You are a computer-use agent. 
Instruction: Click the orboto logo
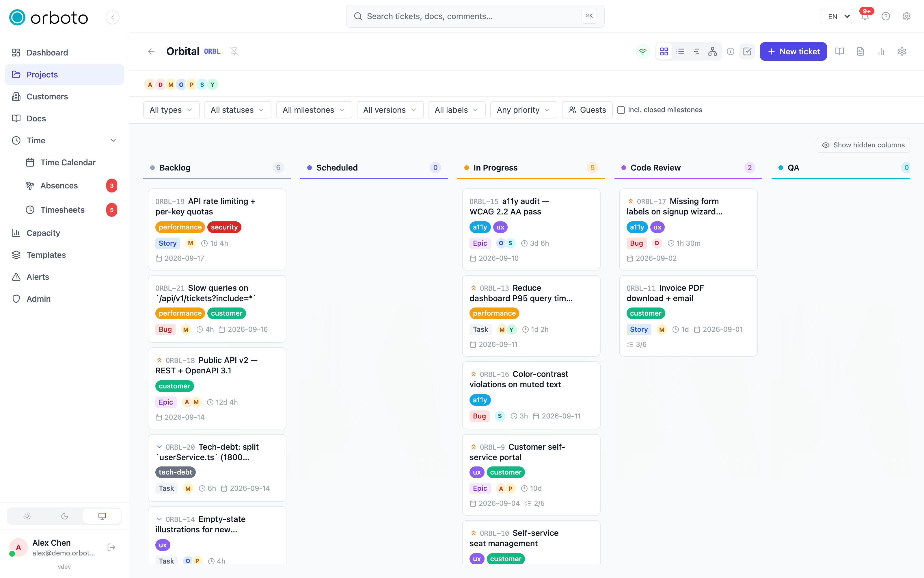49,17
